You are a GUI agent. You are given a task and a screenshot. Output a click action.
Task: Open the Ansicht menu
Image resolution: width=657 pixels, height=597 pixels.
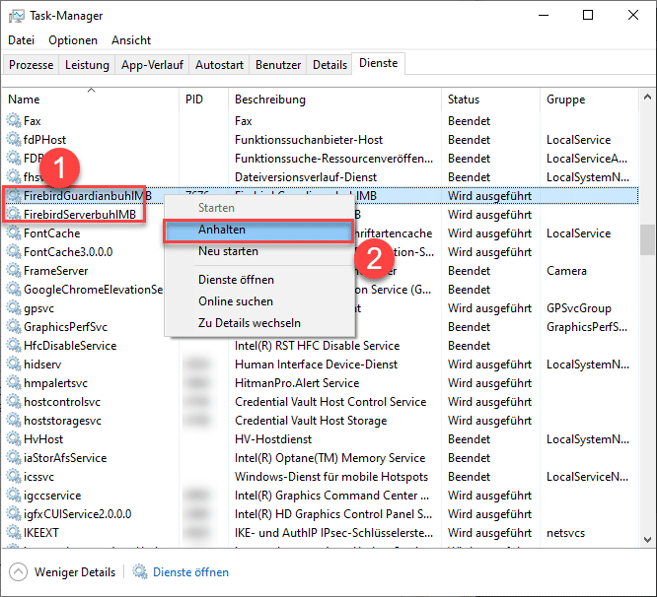click(131, 40)
